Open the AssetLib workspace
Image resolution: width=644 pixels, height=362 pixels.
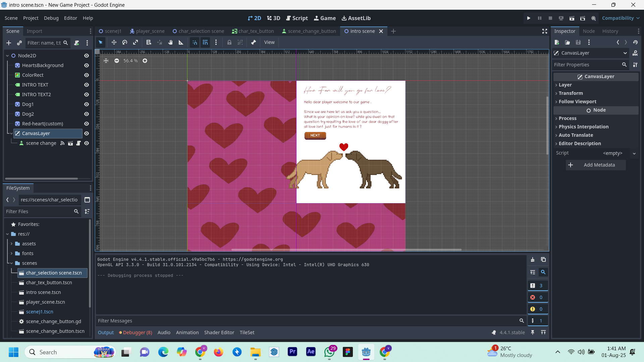click(356, 18)
